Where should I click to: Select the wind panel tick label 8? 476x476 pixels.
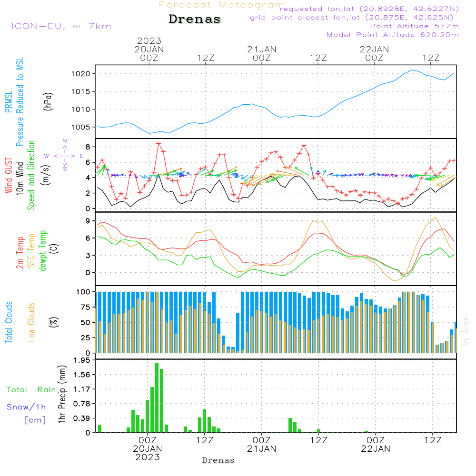[x=88, y=147]
